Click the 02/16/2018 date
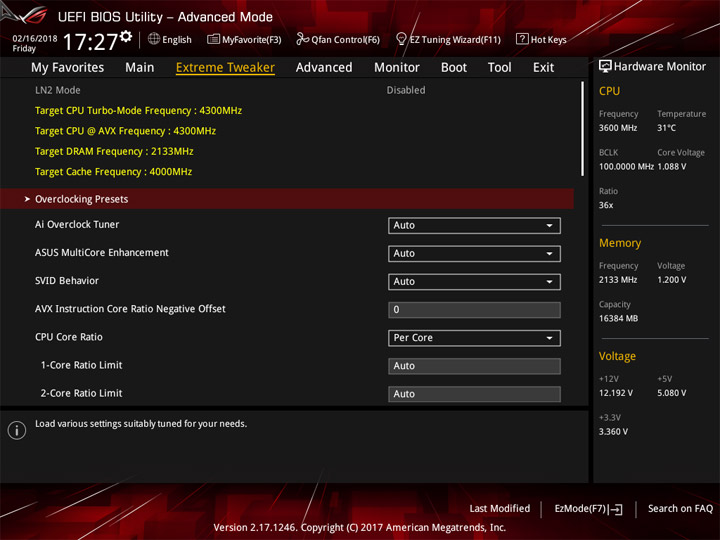 tap(35, 39)
